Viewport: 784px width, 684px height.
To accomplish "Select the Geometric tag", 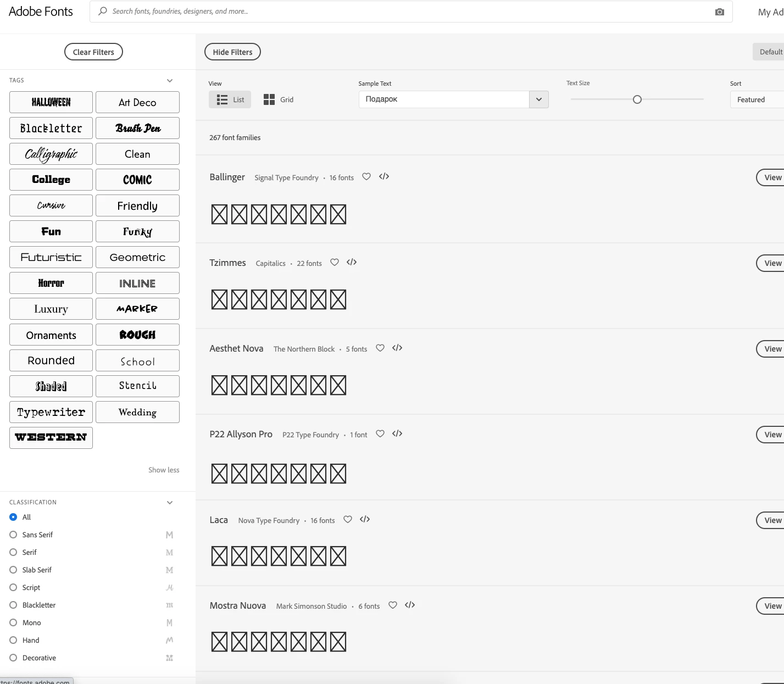I will (x=137, y=257).
